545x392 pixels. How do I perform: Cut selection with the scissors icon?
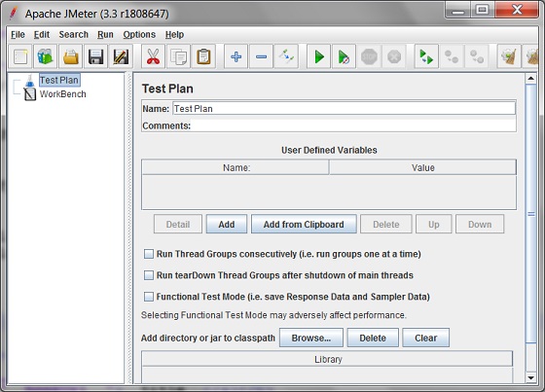coord(153,56)
